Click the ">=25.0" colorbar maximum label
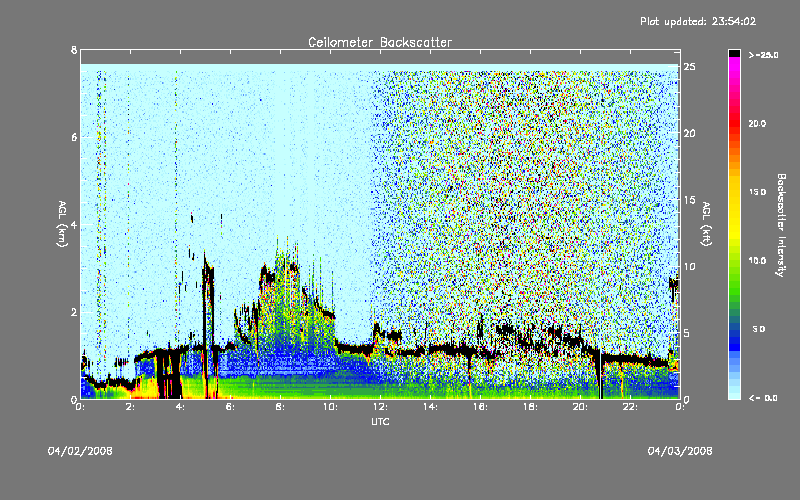Viewport: 800px width, 500px height. (763, 55)
